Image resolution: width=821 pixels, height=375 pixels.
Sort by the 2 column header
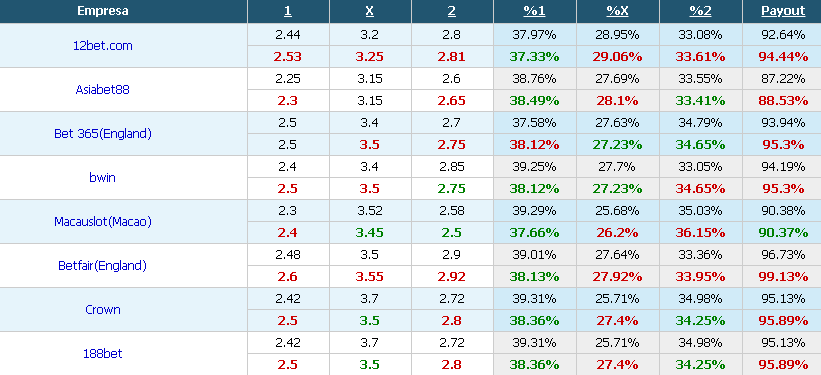click(x=452, y=11)
